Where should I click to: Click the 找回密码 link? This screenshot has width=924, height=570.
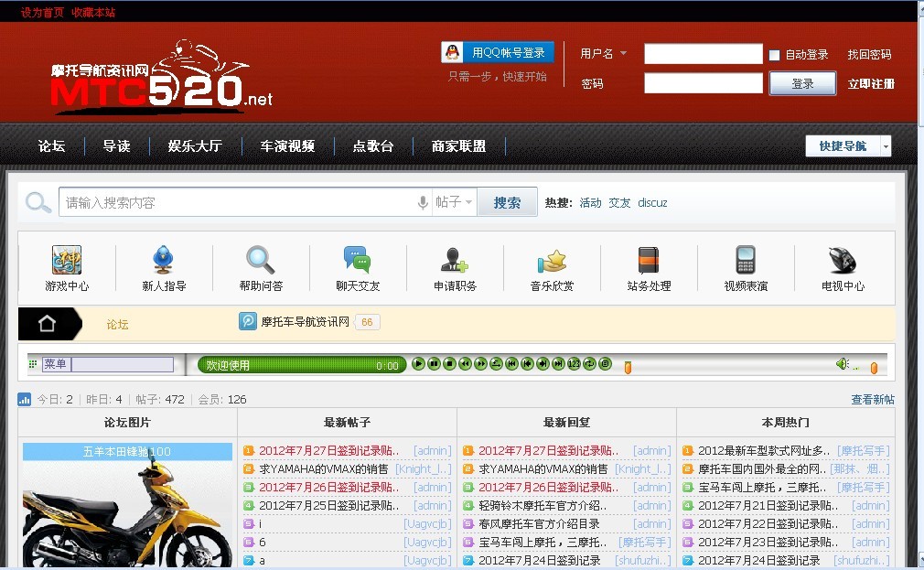tap(869, 54)
